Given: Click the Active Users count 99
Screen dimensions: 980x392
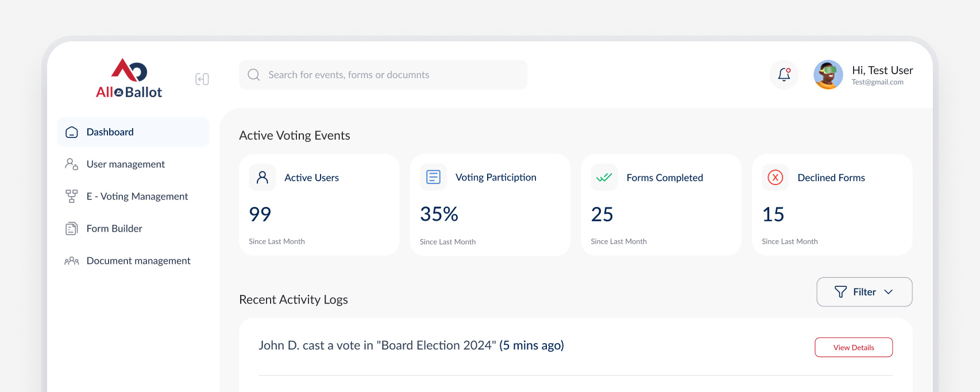Looking at the screenshot, I should [260, 214].
